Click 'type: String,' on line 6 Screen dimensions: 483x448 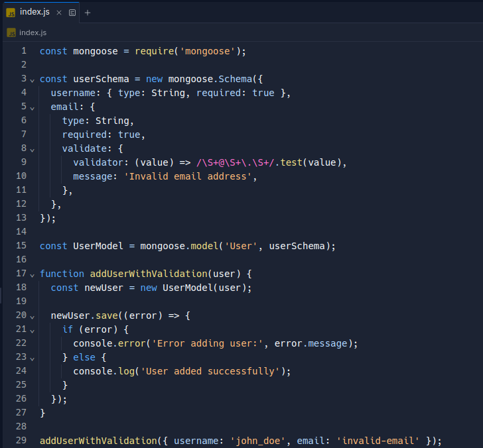98,121
